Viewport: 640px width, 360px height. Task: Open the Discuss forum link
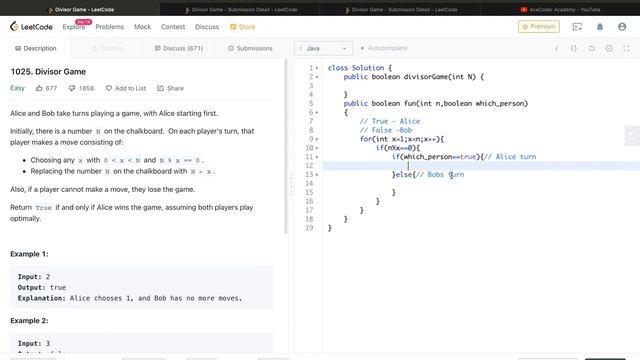click(x=207, y=27)
